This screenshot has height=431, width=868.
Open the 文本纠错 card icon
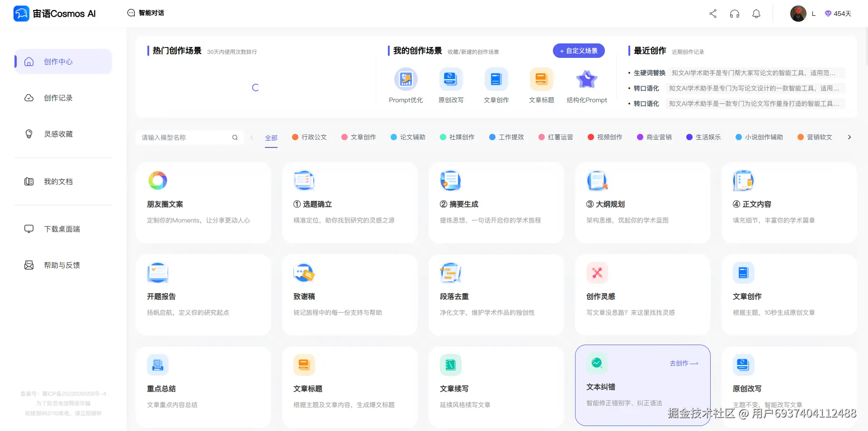point(597,363)
